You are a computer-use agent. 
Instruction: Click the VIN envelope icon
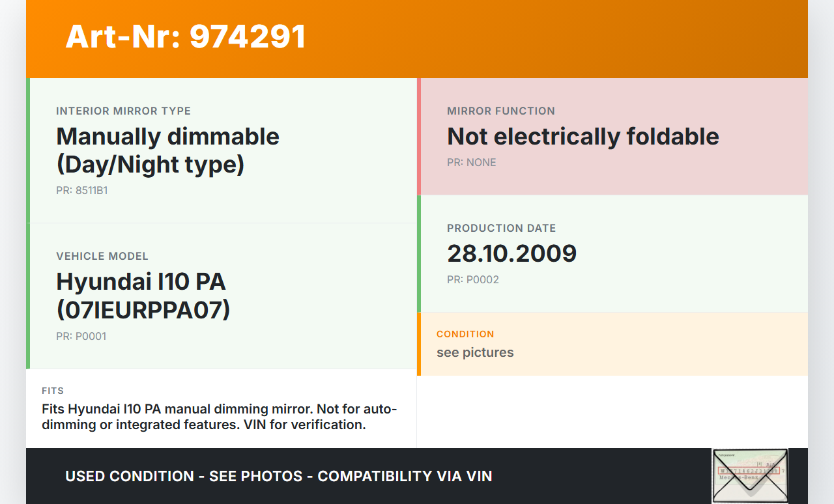tap(749, 475)
